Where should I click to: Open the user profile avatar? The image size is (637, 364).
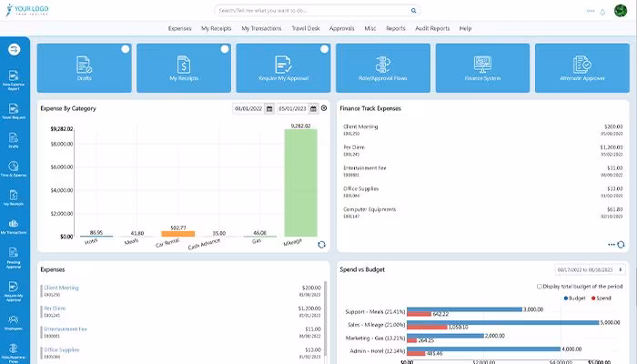point(621,11)
